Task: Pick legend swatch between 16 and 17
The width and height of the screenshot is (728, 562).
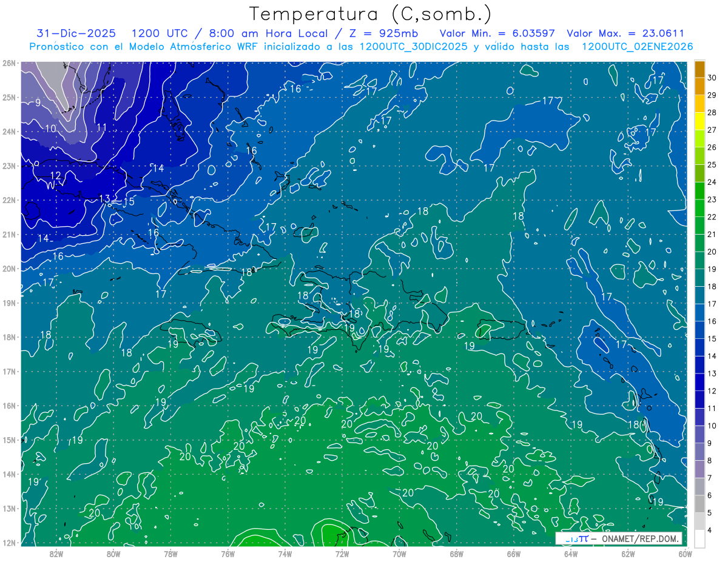Action: (699, 313)
